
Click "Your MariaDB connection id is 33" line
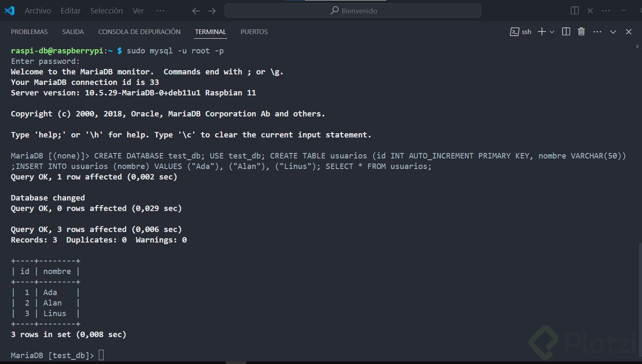coord(85,82)
